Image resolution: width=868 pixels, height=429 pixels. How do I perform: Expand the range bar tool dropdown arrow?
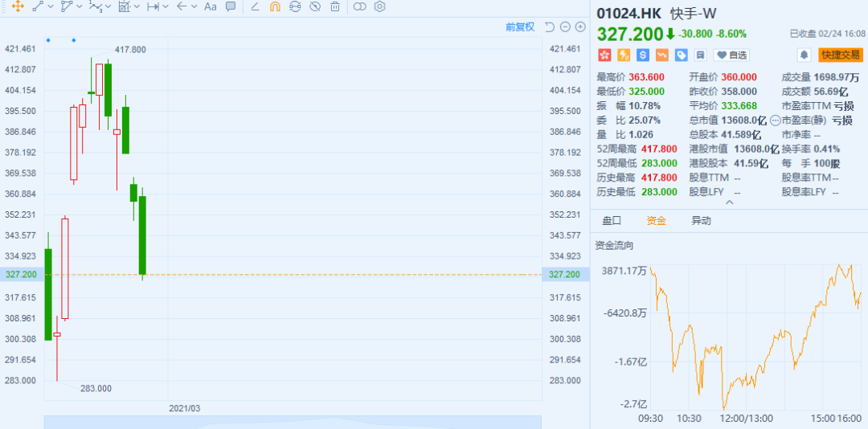point(166,6)
